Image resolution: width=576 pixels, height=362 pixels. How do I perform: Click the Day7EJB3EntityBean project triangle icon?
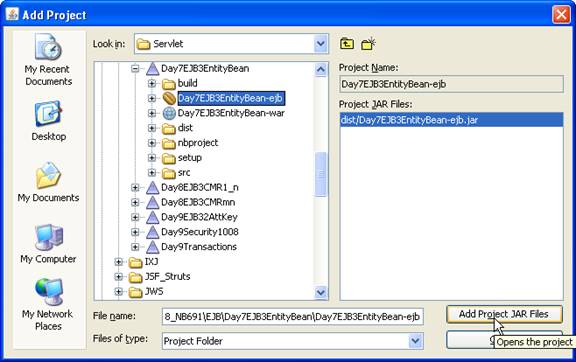pyautogui.click(x=152, y=69)
